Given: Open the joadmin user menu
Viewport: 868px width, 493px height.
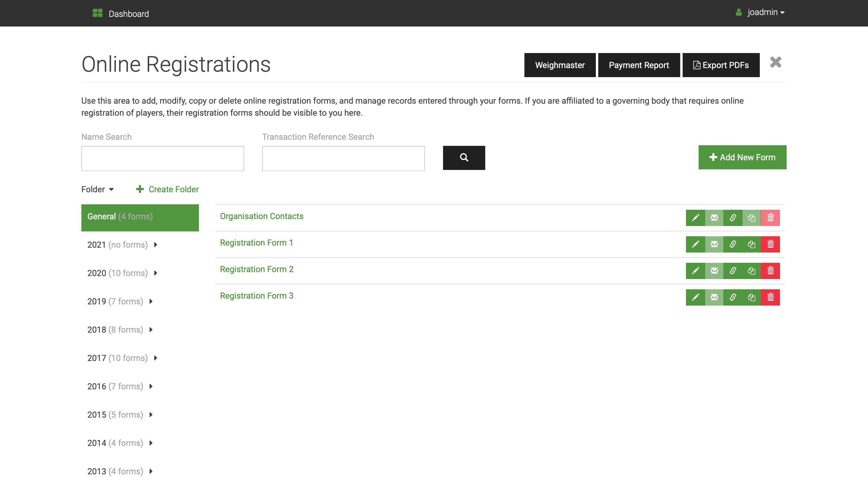Looking at the screenshot, I should click(760, 13).
